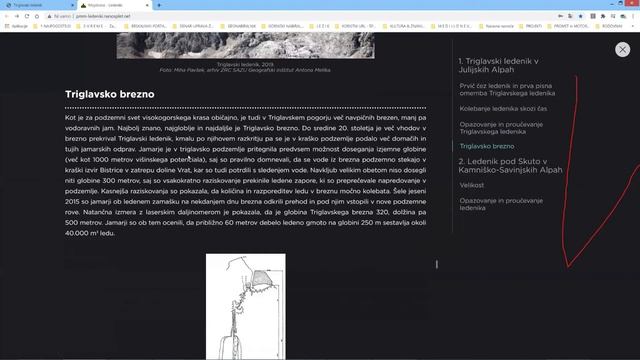Image resolution: width=640 pixels, height=360 pixels.
Task: Open a new tab with the plus button
Action: (159, 5)
